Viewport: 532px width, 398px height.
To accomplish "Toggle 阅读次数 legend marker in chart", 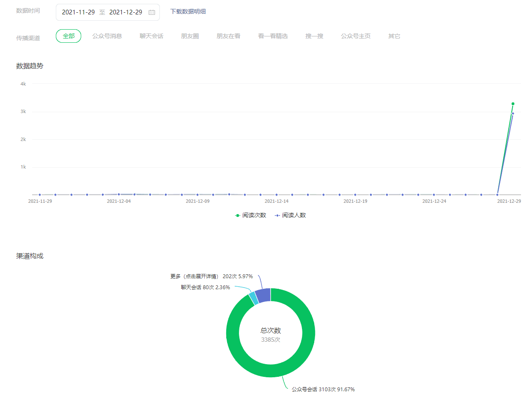I will click(x=238, y=216).
